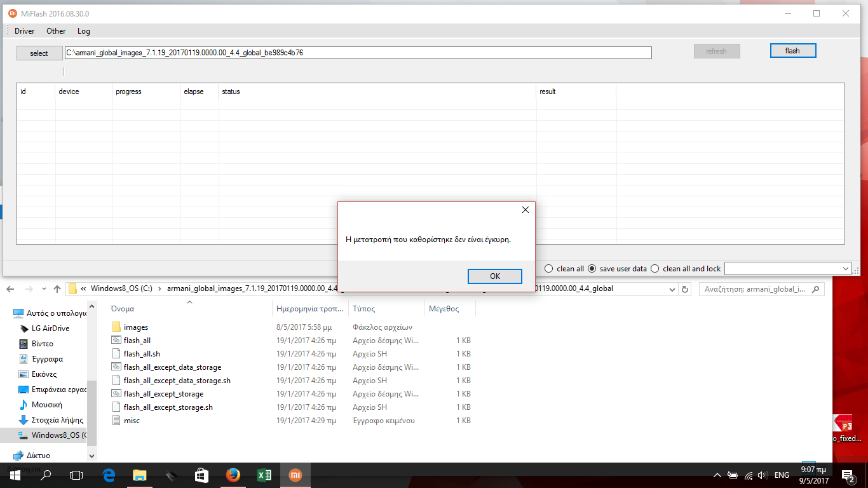The height and width of the screenshot is (488, 868).
Task: Expand the Explorer address bar history dropdown
Action: tap(673, 289)
